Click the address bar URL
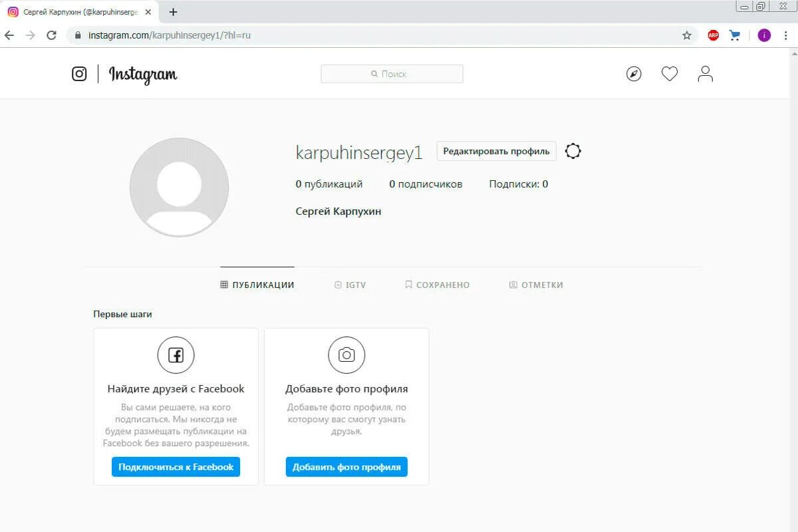 tap(170, 35)
